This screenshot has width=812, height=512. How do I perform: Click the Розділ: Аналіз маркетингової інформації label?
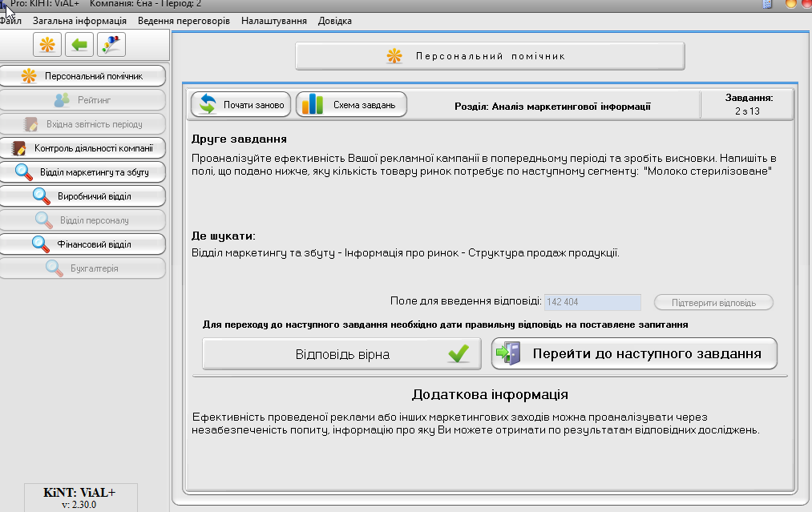[552, 106]
